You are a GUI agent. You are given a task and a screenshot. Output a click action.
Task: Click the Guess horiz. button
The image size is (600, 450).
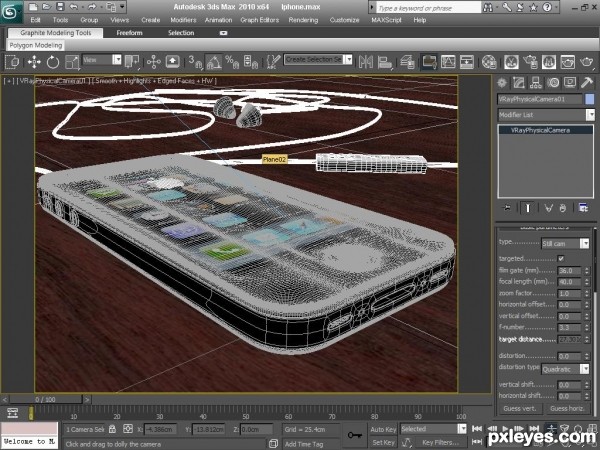(567, 409)
